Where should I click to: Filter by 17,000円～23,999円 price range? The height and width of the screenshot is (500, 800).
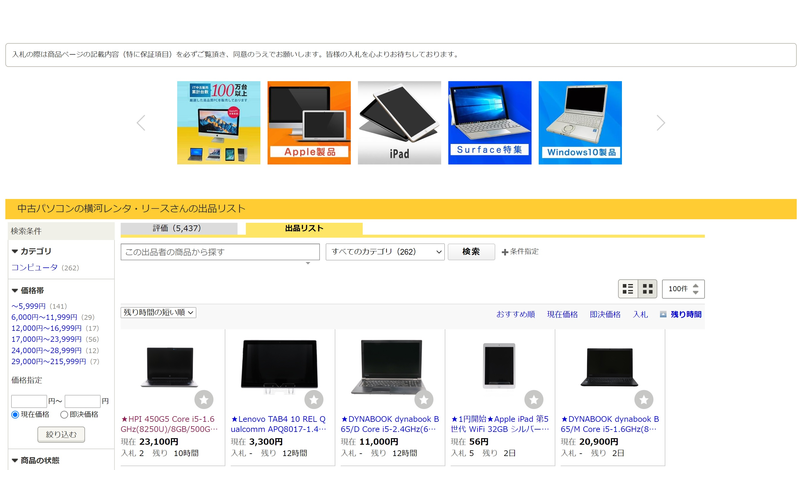46,339
